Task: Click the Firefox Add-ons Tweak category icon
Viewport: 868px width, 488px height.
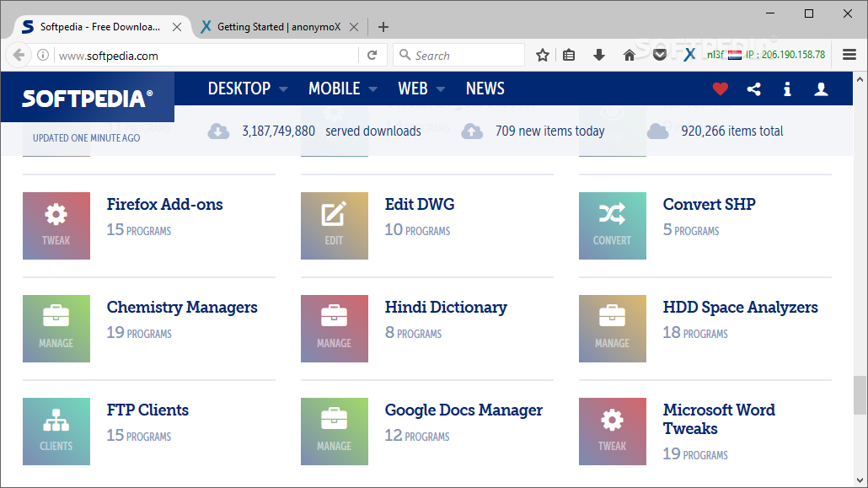Action: (x=56, y=226)
